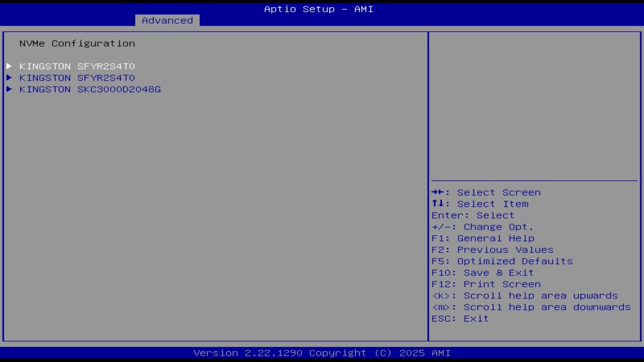Click the arrow icon beside KINGSTON SKC3000D2048G
Image resolution: width=644 pixels, height=362 pixels.
click(9, 89)
